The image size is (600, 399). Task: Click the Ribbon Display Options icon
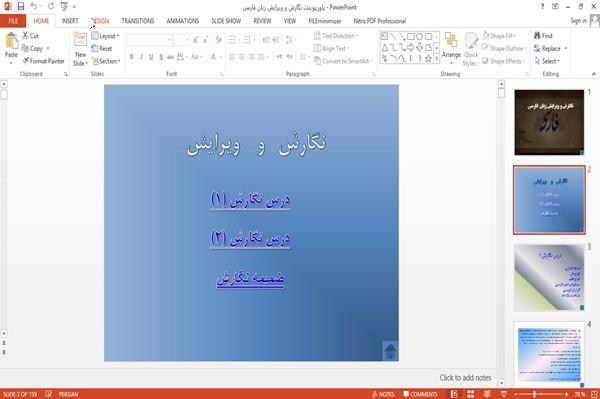click(555, 7)
